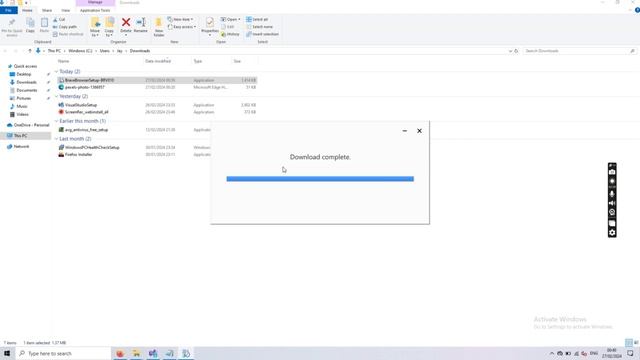Select Documents in navigation pane
This screenshot has height=360, width=640.
[27, 90]
